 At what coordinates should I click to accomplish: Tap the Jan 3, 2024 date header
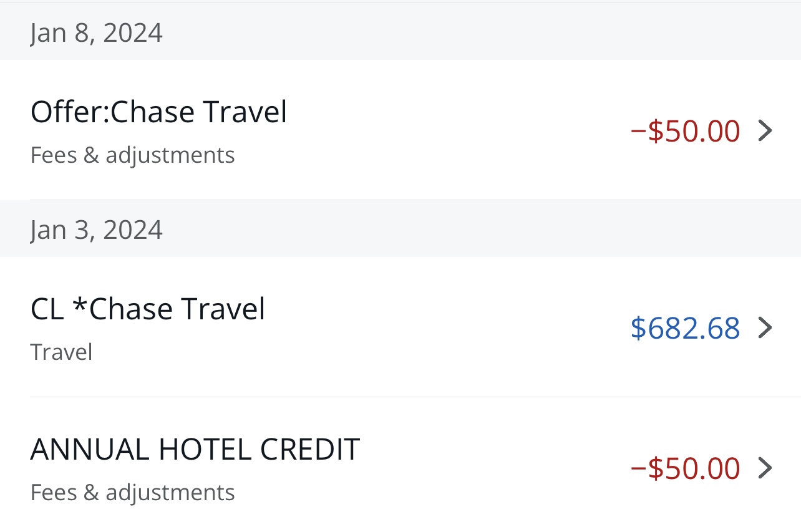tap(96, 230)
